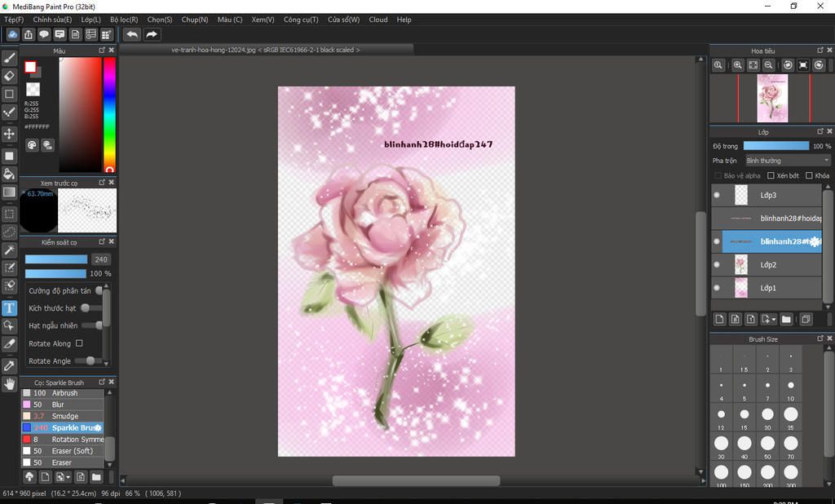Select the Lasso tool
The height and width of the screenshot is (504, 835).
pos(9,232)
